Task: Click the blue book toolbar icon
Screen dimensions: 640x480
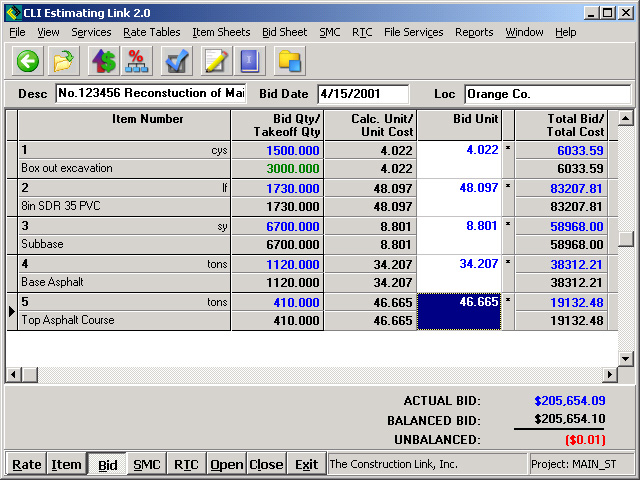Action: click(x=249, y=61)
